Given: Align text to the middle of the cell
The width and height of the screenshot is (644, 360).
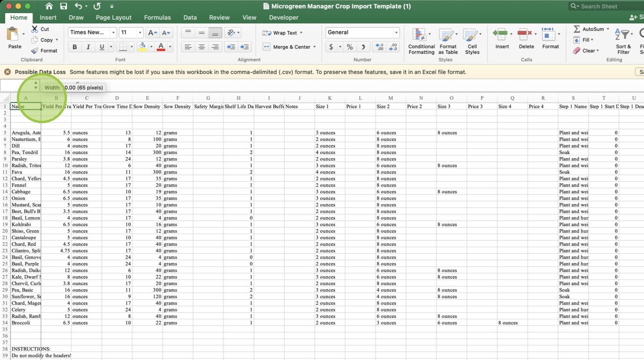Looking at the screenshot, I should (x=202, y=32).
